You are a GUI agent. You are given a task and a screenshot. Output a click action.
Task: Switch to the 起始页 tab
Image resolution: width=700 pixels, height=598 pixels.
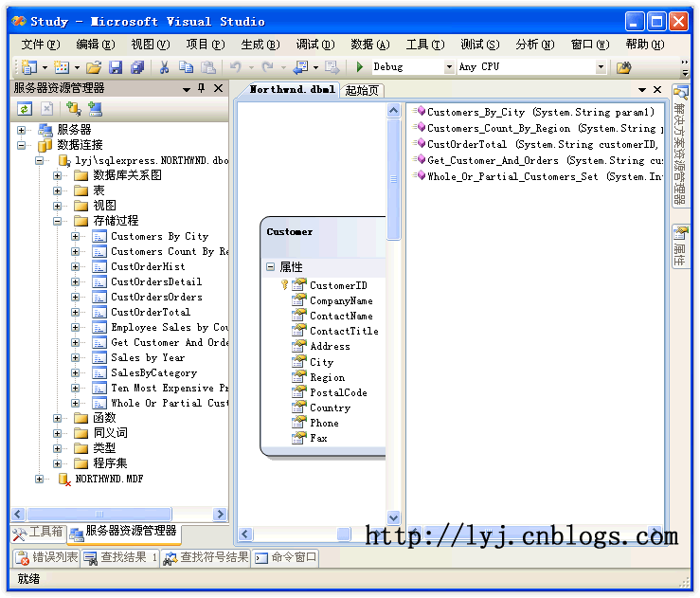tap(362, 90)
